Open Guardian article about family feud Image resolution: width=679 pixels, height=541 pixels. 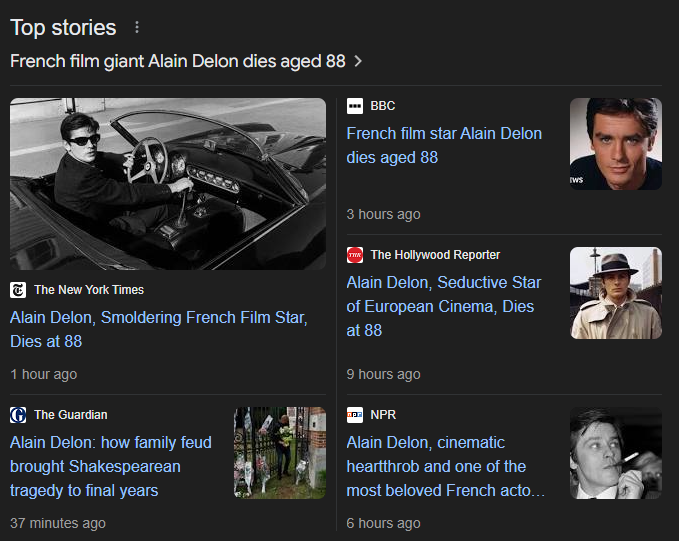[110, 466]
